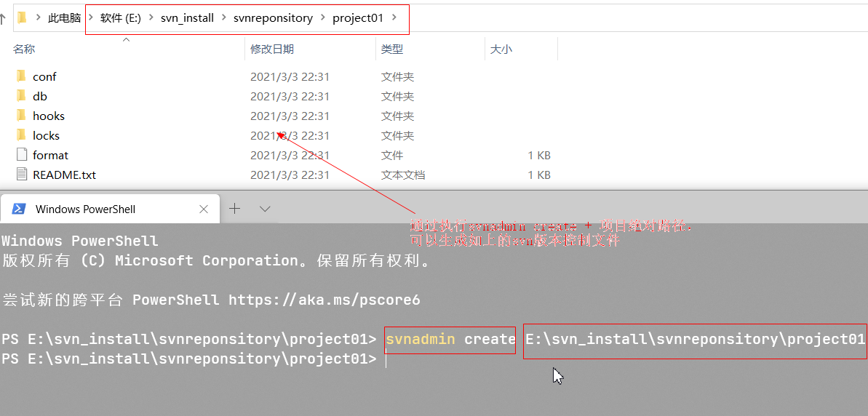Click the hooks folder icon
The height and width of the screenshot is (416, 868).
click(22, 116)
